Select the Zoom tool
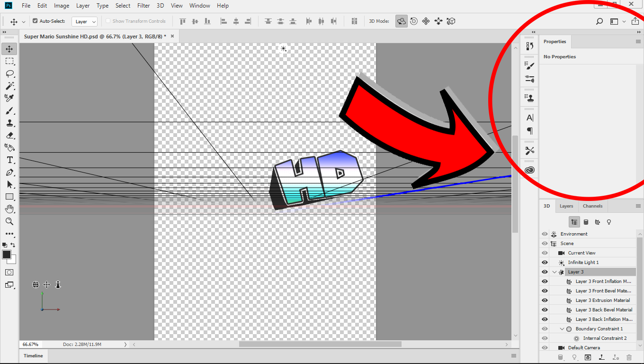The image size is (644, 364). tap(9, 221)
